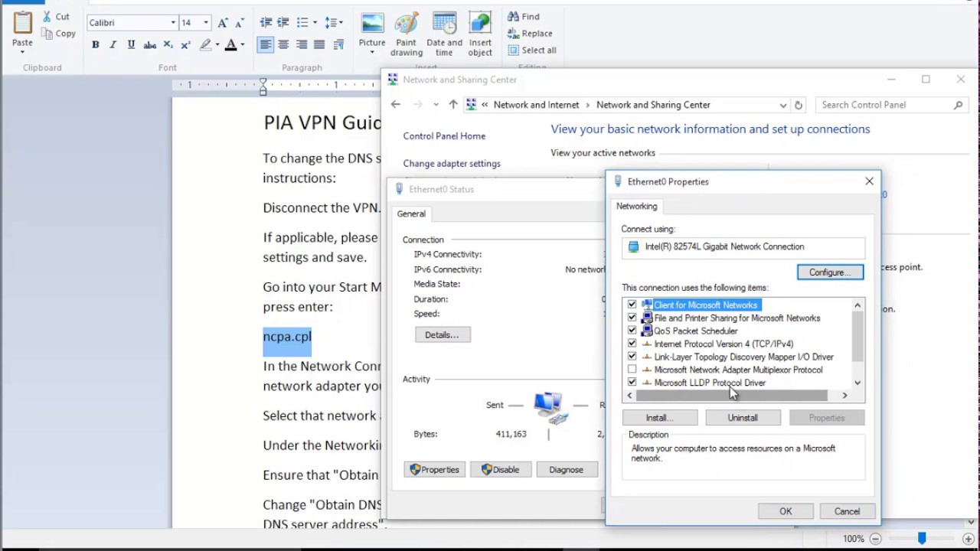Viewport: 980px width, 551px height.
Task: Center align text
Action: [283, 45]
